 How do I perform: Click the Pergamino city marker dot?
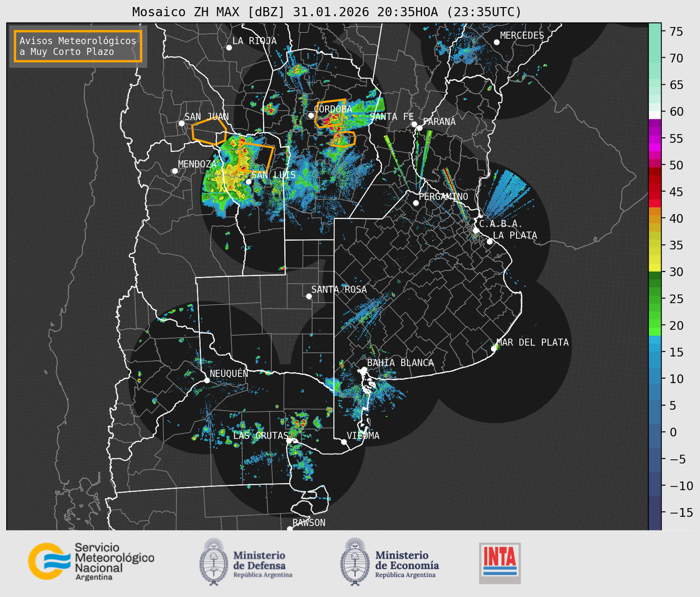[x=416, y=203]
